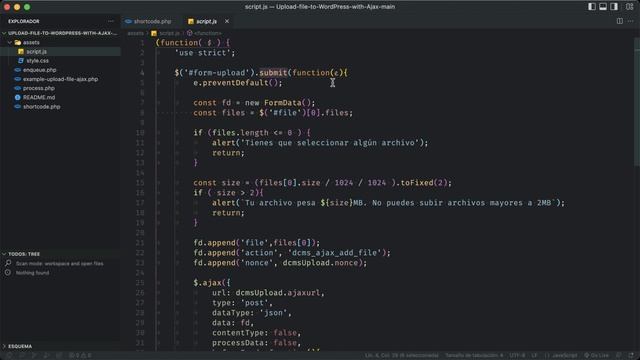Click the CSS file icon beside style.css

click(x=21, y=61)
